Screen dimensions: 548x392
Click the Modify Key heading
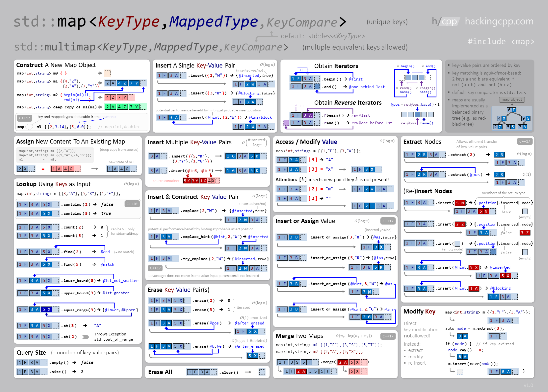coord(419,311)
